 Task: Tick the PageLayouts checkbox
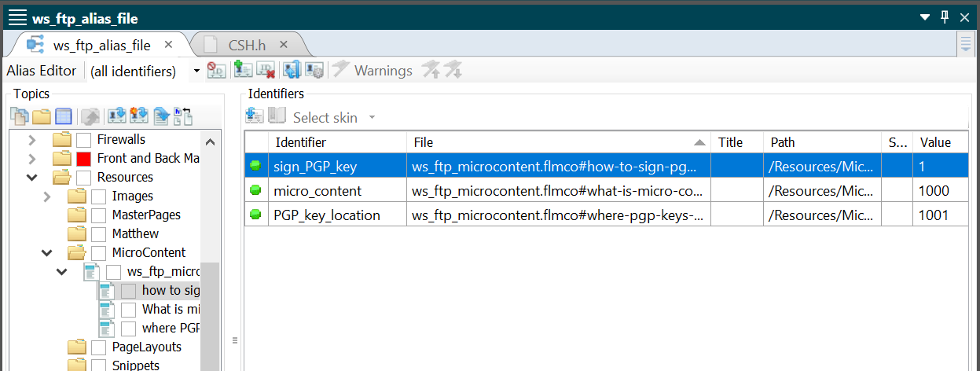(98, 347)
